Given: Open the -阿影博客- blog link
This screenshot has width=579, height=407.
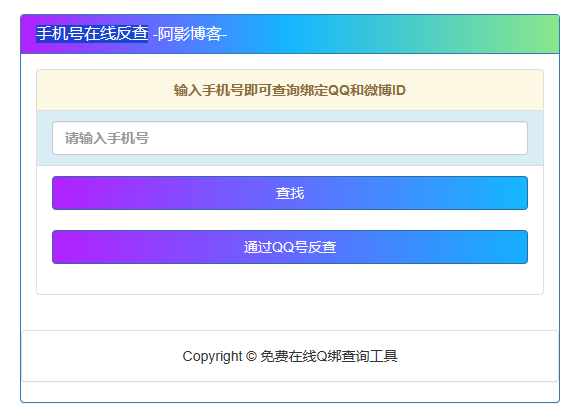Looking at the screenshot, I should (190, 34).
